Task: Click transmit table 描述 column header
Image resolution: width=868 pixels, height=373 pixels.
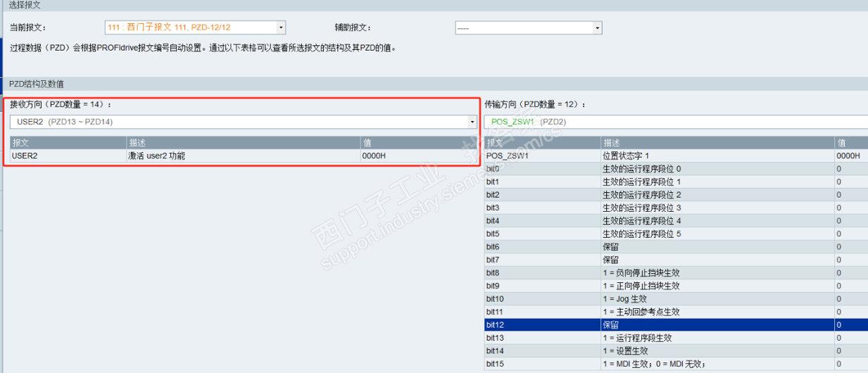Action: [x=717, y=143]
